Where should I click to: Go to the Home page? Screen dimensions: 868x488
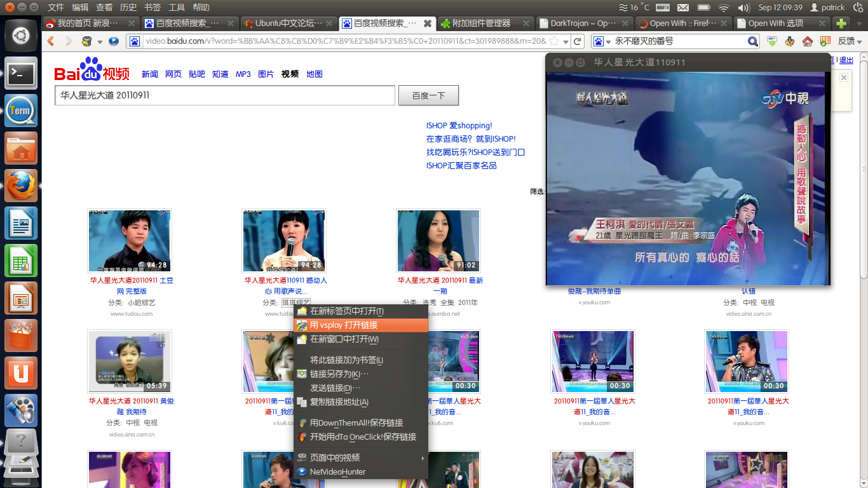point(808,41)
